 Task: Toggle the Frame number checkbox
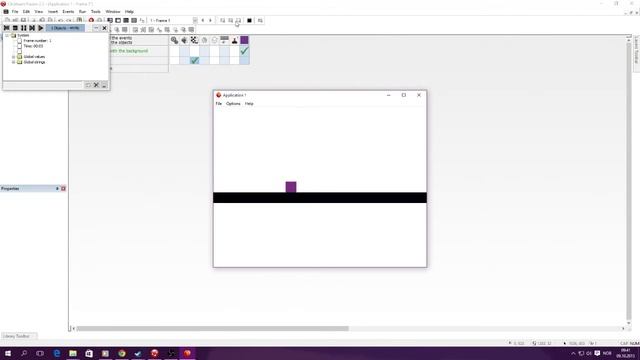click(x=19, y=41)
